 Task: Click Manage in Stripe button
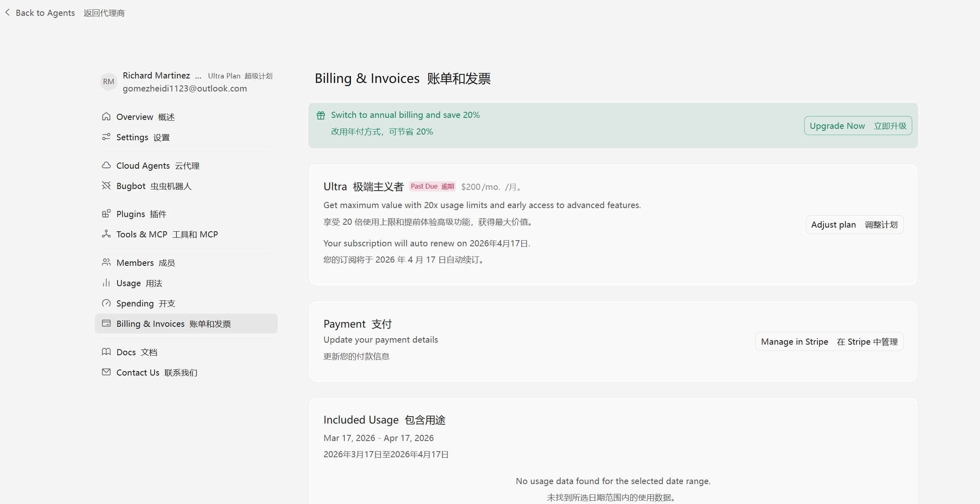point(829,342)
